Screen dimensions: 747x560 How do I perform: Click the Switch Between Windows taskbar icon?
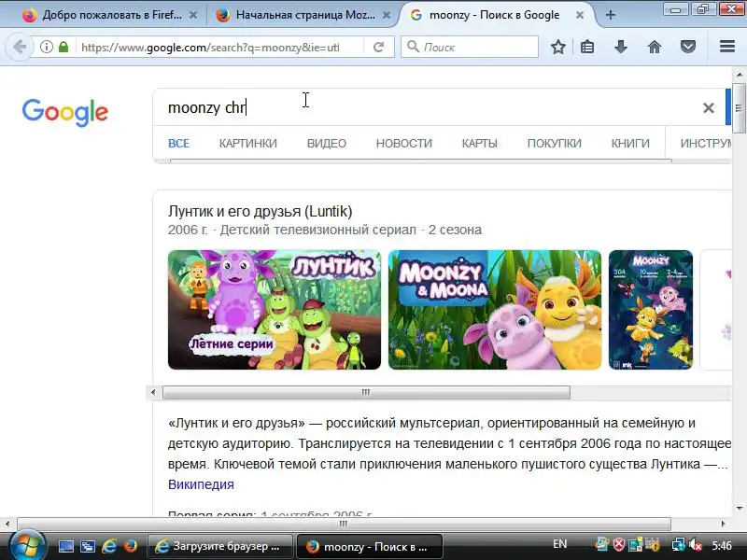(x=88, y=546)
